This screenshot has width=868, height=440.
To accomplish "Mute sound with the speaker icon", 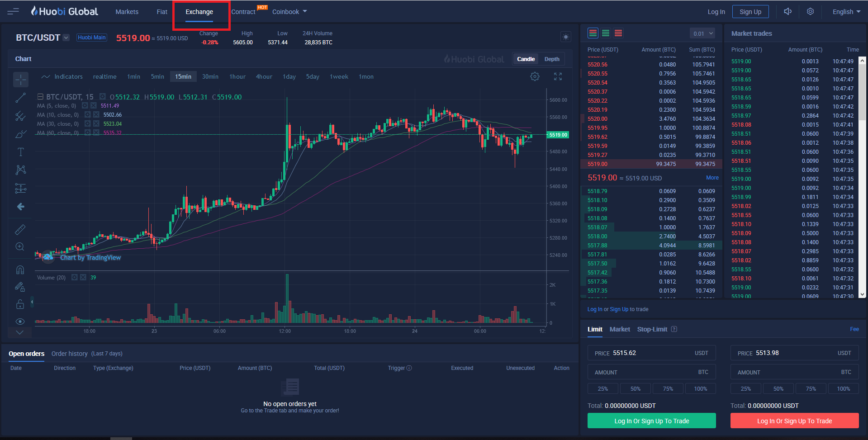I will tap(787, 11).
